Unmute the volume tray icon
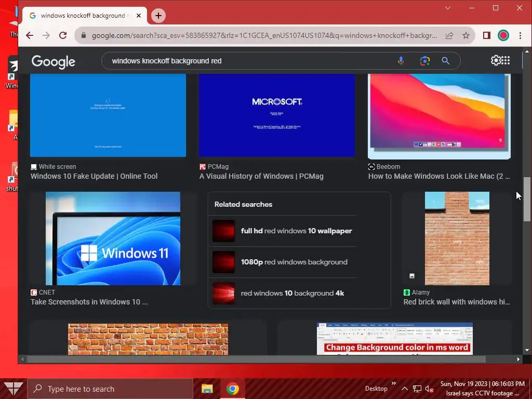The height and width of the screenshot is (399, 532). tap(429, 389)
